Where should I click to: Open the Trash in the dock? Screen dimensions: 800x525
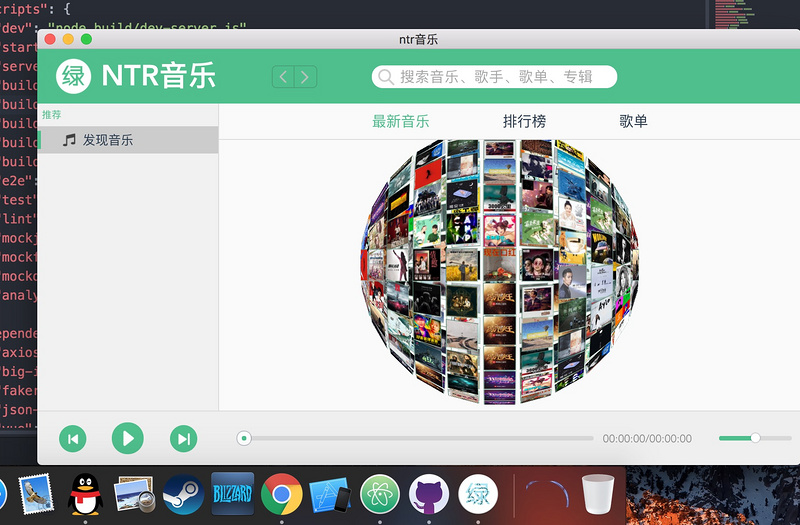(597, 494)
